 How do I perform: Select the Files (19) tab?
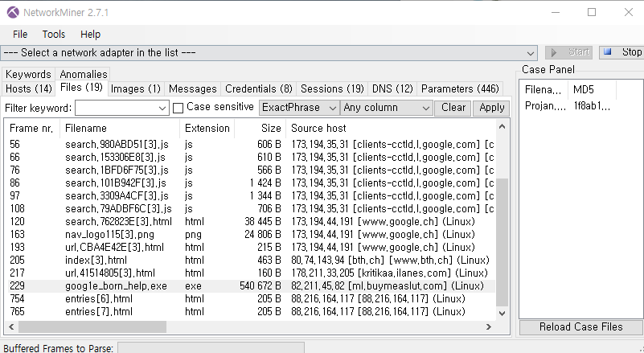tap(81, 88)
